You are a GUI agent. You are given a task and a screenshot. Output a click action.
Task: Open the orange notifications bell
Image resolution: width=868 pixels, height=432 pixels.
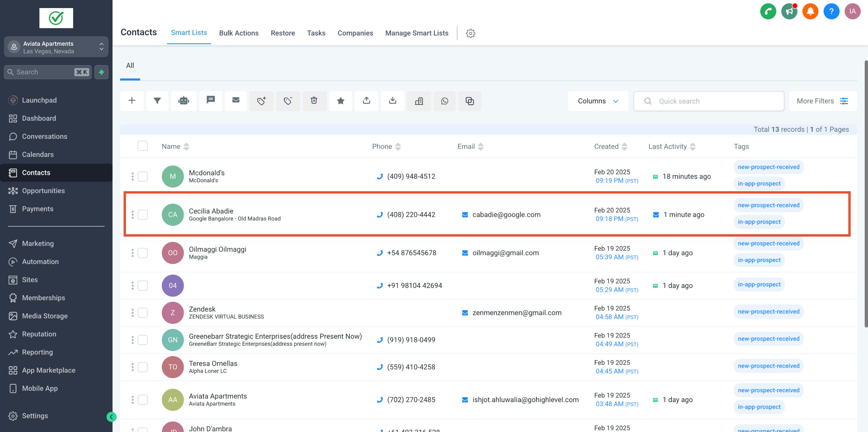click(810, 11)
